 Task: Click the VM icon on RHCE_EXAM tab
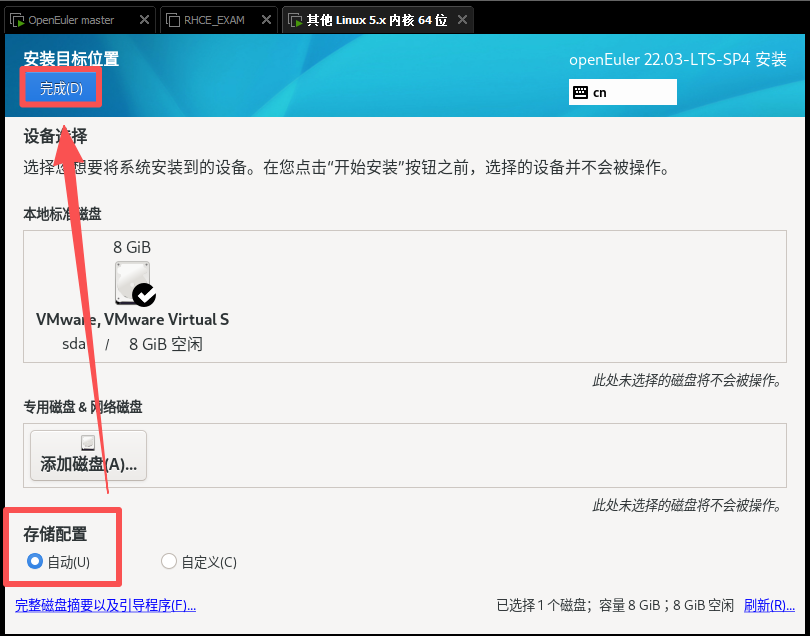click(174, 21)
